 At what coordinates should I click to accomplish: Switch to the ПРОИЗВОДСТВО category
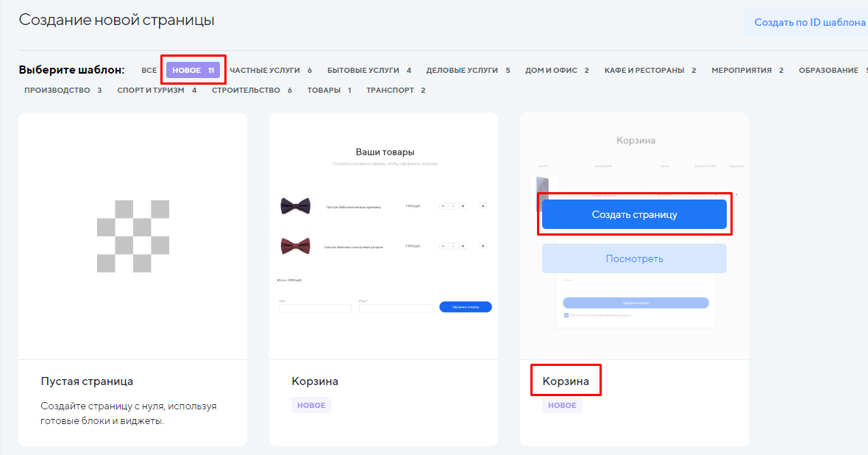tap(63, 91)
